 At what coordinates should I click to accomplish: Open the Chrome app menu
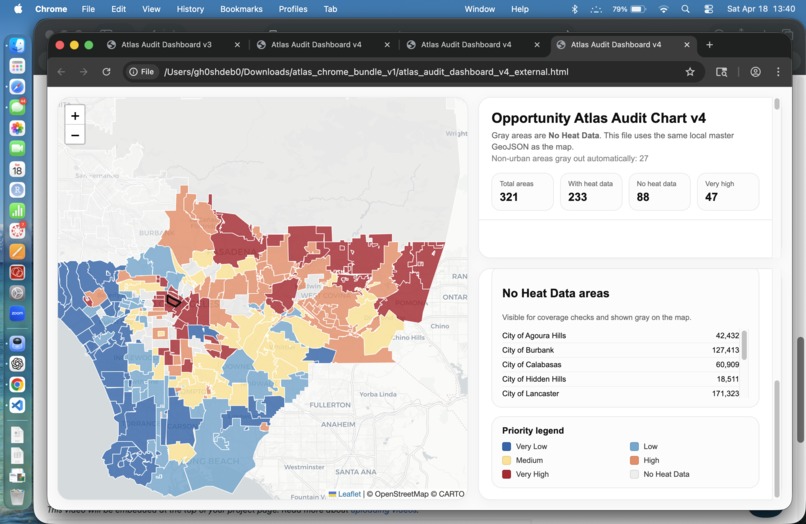51,9
